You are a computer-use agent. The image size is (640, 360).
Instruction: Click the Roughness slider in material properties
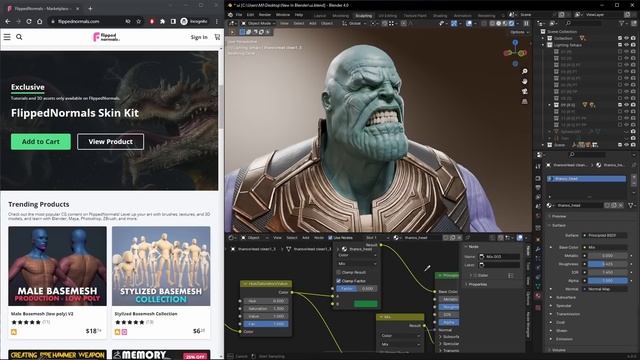(x=608, y=264)
